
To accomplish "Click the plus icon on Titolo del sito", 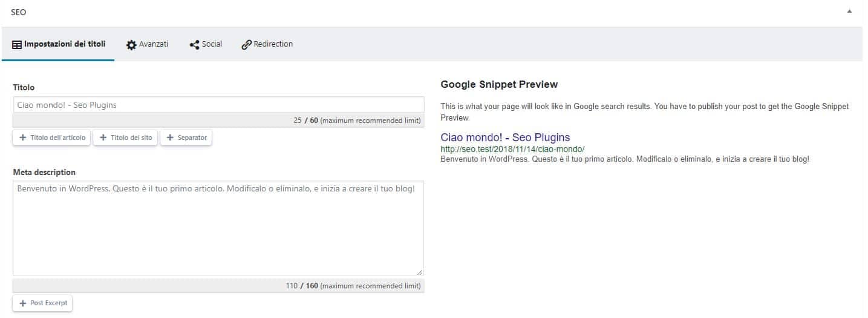I will (x=103, y=138).
